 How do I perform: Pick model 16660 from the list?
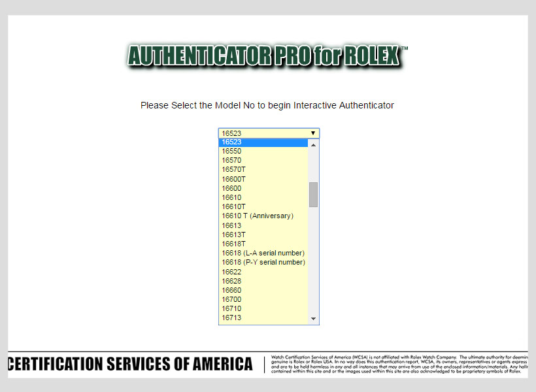point(263,291)
